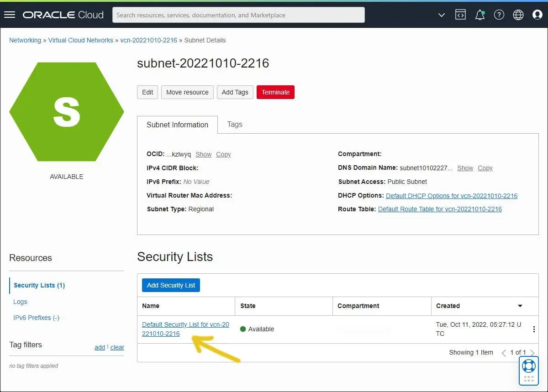Click the Add Tags button

tap(235, 92)
